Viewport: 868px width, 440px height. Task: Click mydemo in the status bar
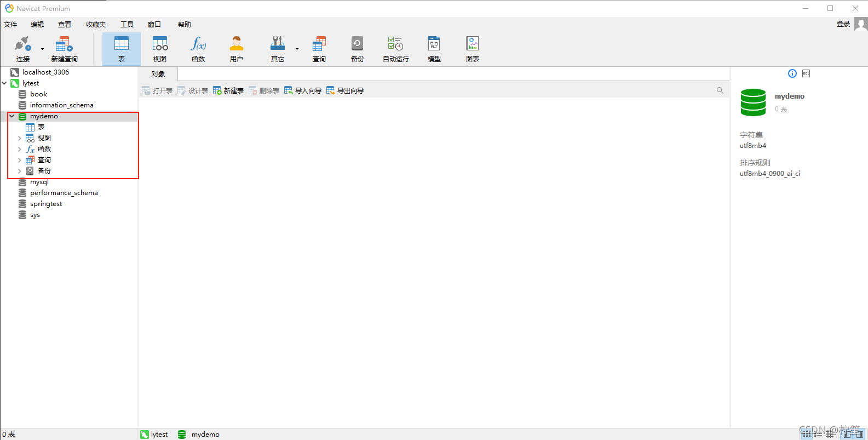point(199,435)
